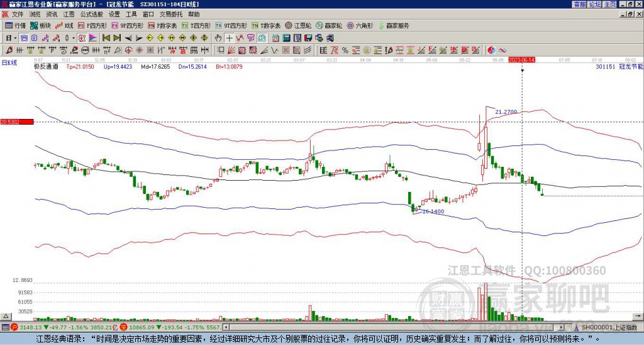This screenshot has height=345, width=644.
Task: Open the 文件 menu
Action: [x=18, y=14]
